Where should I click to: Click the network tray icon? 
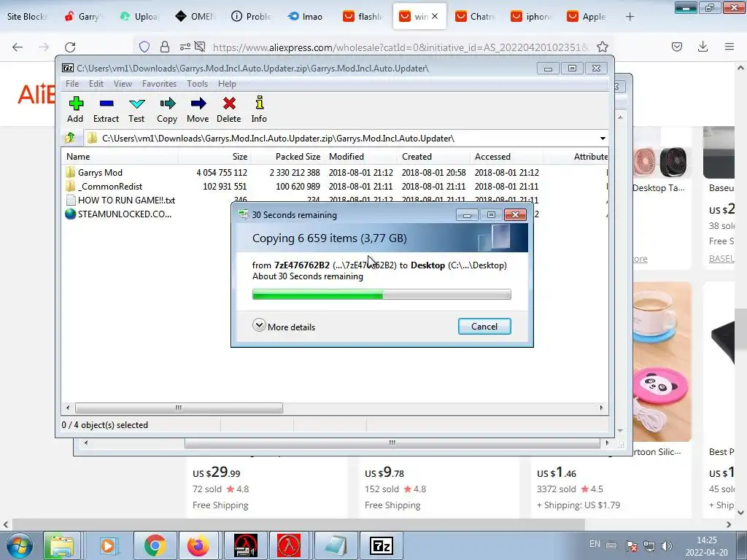coord(649,546)
